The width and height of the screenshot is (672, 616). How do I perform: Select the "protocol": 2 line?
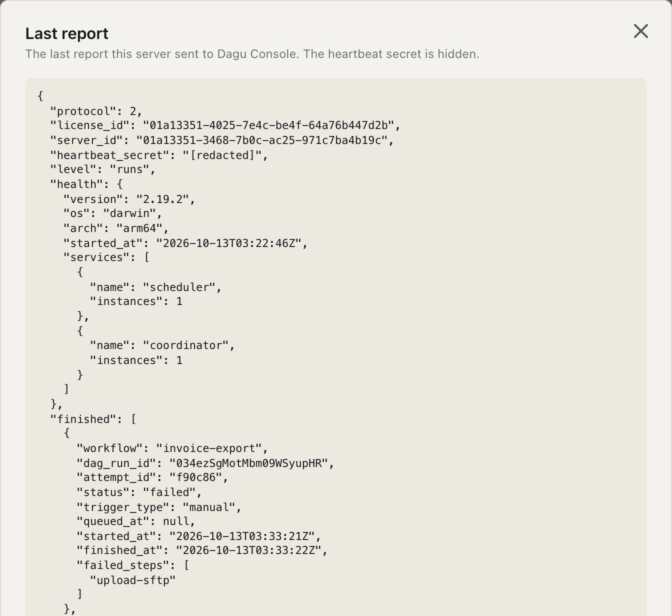pos(96,111)
